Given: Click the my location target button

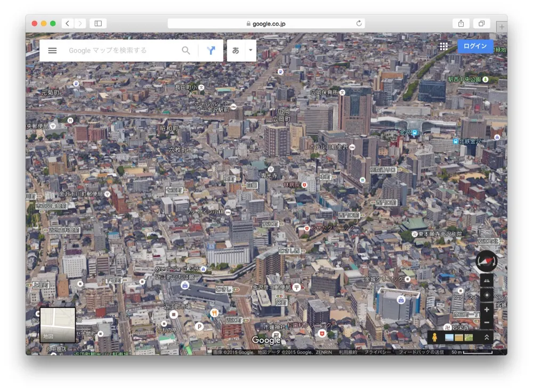Looking at the screenshot, I should pos(486,295).
